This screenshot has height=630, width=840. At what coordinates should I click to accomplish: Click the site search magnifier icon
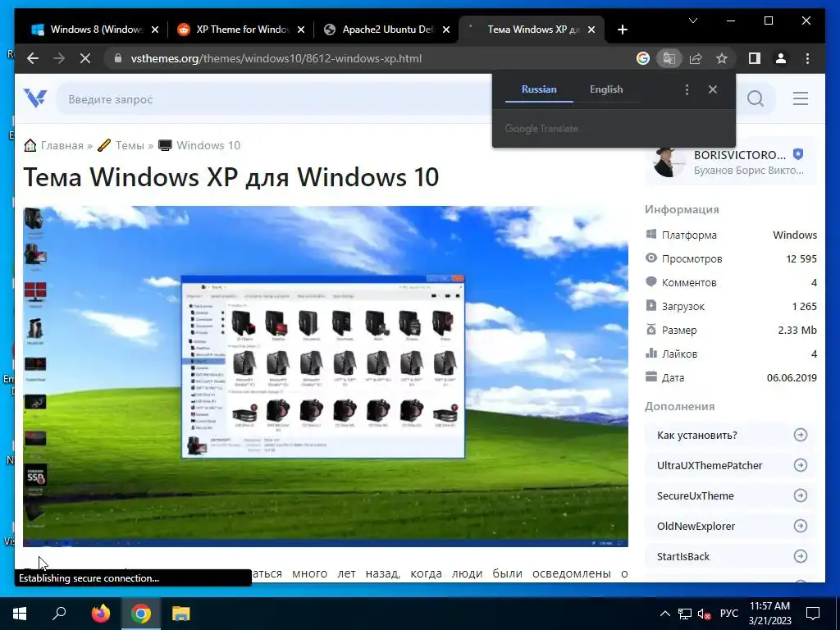pos(756,98)
